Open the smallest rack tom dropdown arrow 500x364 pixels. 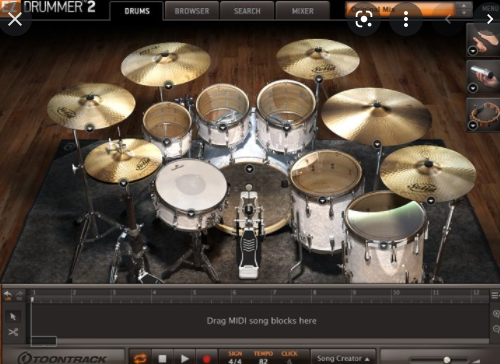coord(166,142)
